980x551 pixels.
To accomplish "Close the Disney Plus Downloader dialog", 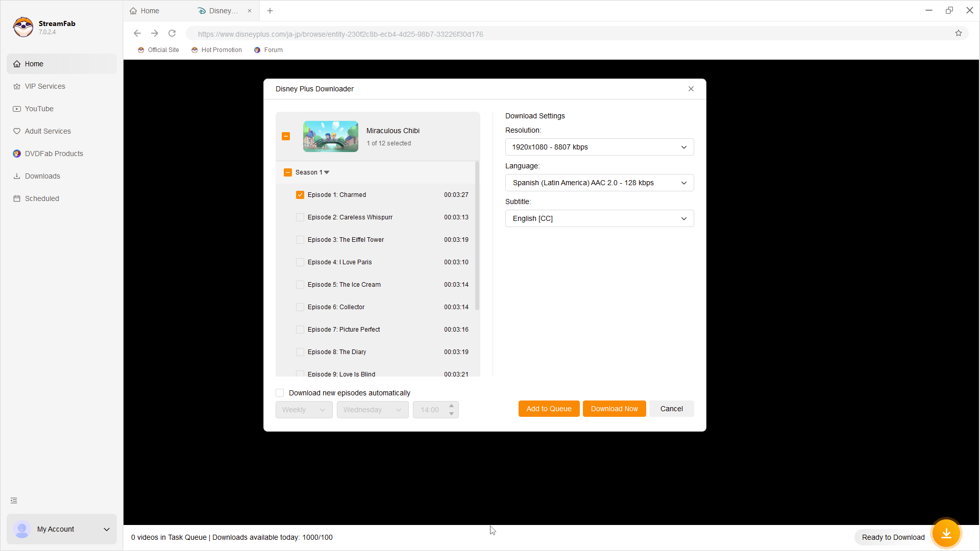I will coord(691,89).
